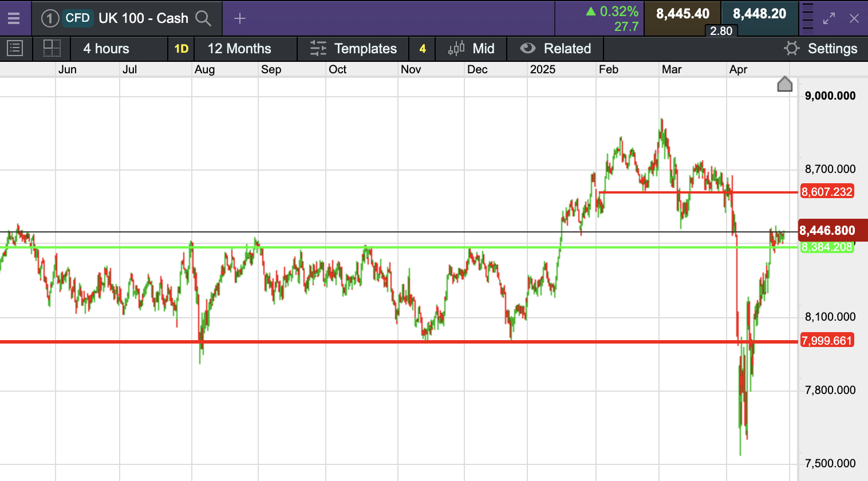Image resolution: width=868 pixels, height=481 pixels.
Task: Click the green 8,384.208 price label
Action: click(x=827, y=247)
